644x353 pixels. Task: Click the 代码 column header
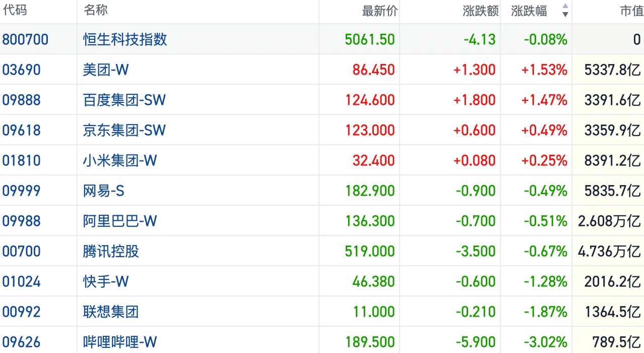click(15, 11)
